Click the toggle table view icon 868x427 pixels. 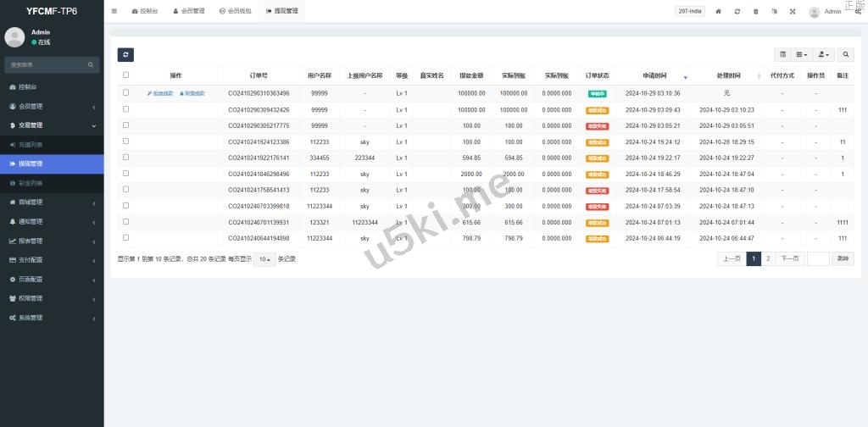782,54
